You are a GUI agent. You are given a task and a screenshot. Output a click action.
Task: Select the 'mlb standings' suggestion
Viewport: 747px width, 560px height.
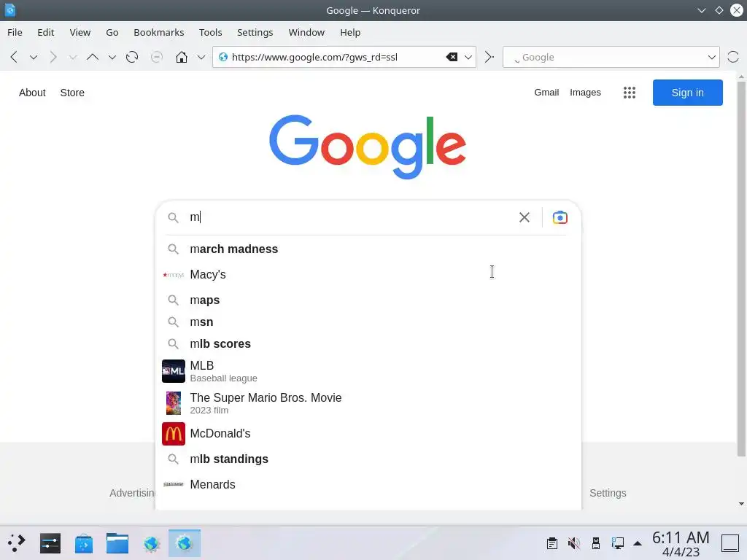[368, 459]
